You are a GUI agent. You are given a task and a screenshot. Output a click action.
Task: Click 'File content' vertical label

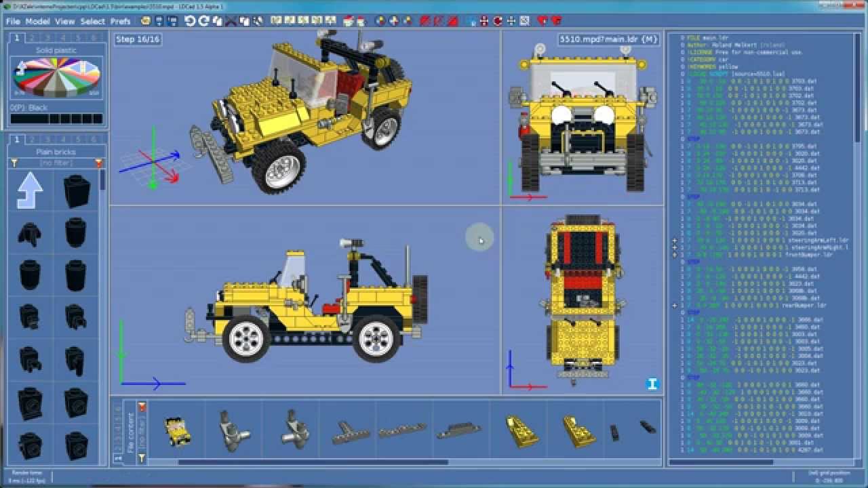pyautogui.click(x=131, y=434)
